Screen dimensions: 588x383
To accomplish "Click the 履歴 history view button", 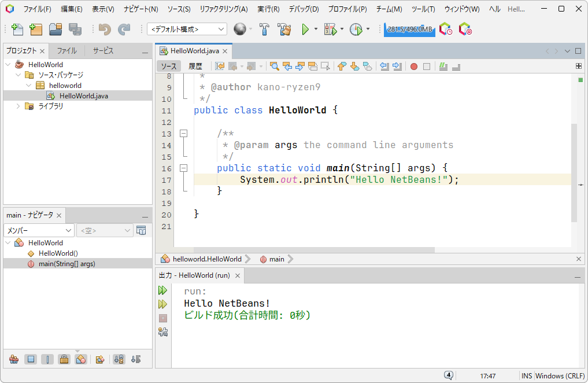I will (195, 67).
